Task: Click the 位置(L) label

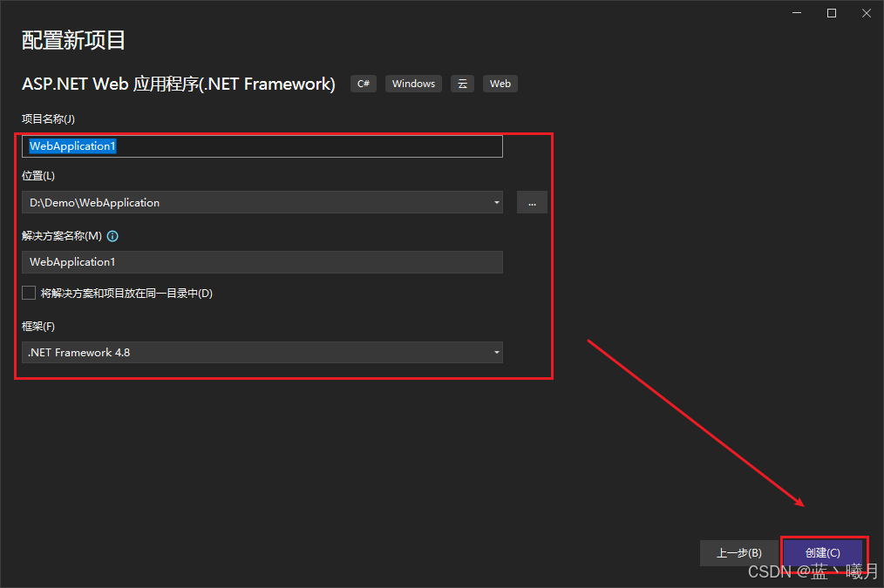Action: tap(38, 176)
